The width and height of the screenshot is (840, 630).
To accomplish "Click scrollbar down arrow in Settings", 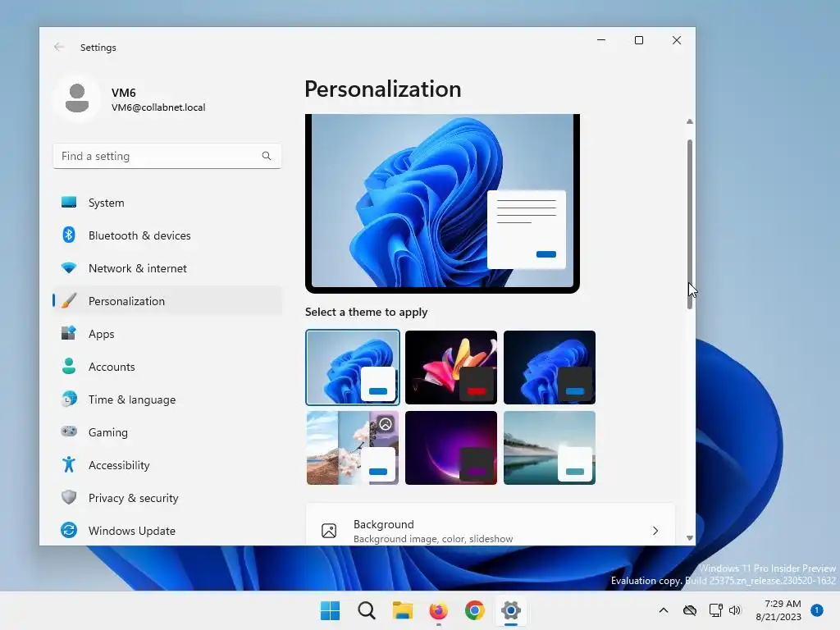I will (x=689, y=538).
